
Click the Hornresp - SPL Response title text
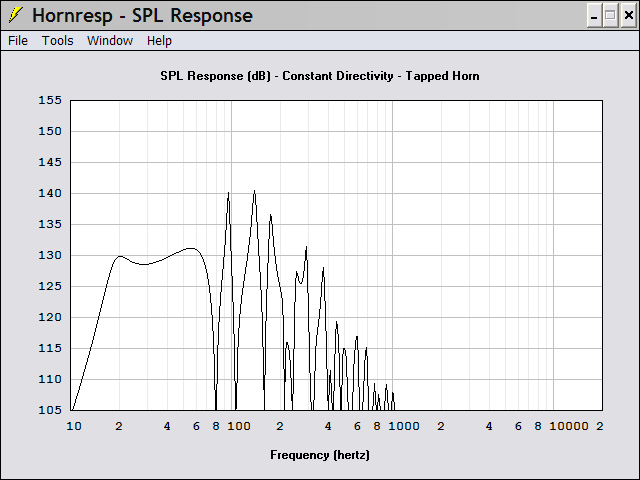click(x=142, y=16)
